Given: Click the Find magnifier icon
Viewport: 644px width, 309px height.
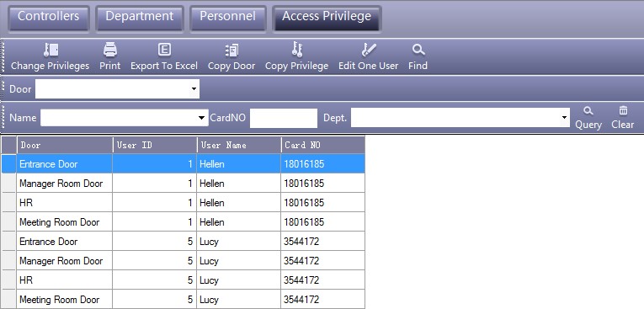Looking at the screenshot, I should point(418,51).
